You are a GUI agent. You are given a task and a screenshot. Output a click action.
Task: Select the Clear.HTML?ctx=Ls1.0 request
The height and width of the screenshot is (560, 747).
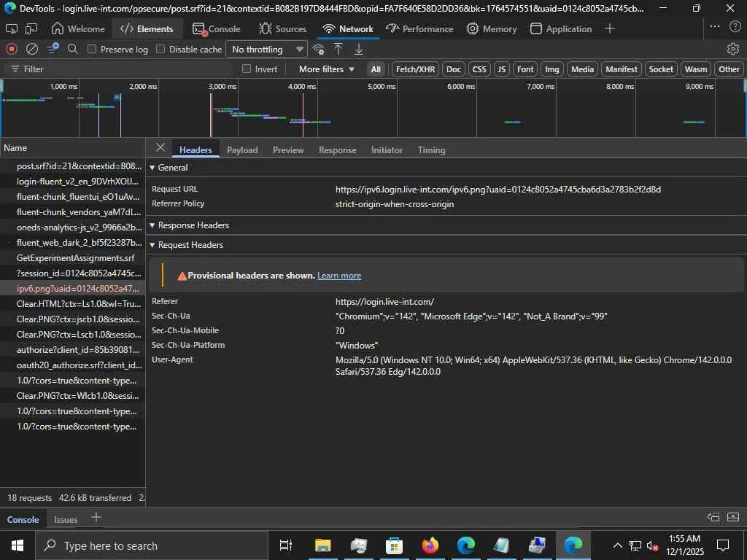pyautogui.click(x=72, y=304)
